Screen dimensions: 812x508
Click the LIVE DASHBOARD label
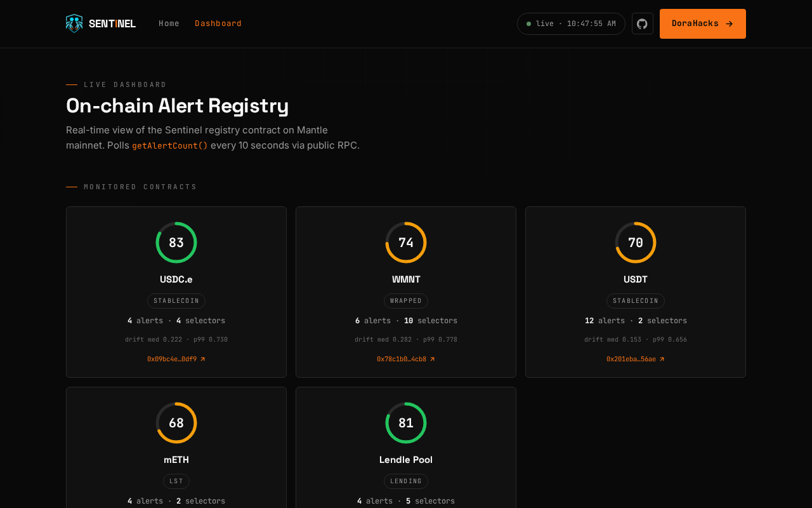[125, 84]
